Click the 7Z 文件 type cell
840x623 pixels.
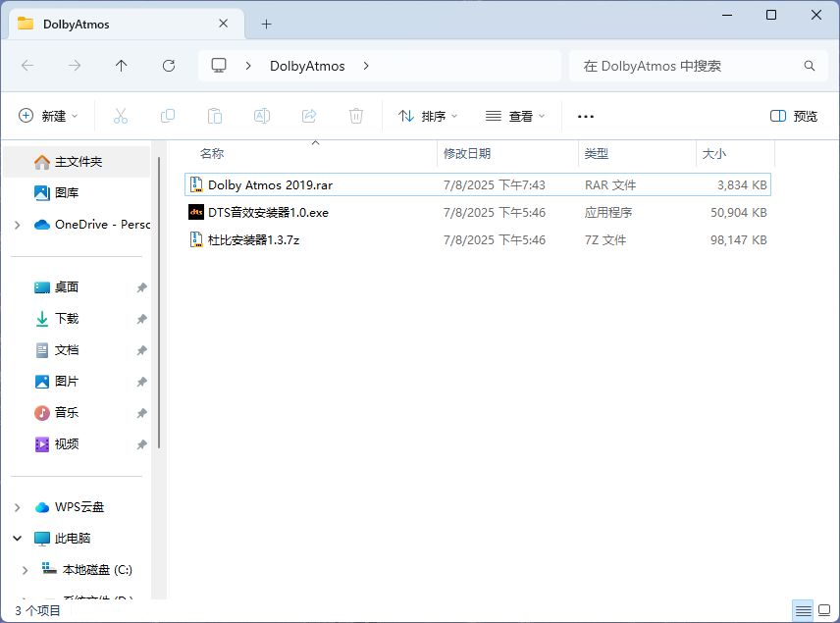tap(605, 239)
